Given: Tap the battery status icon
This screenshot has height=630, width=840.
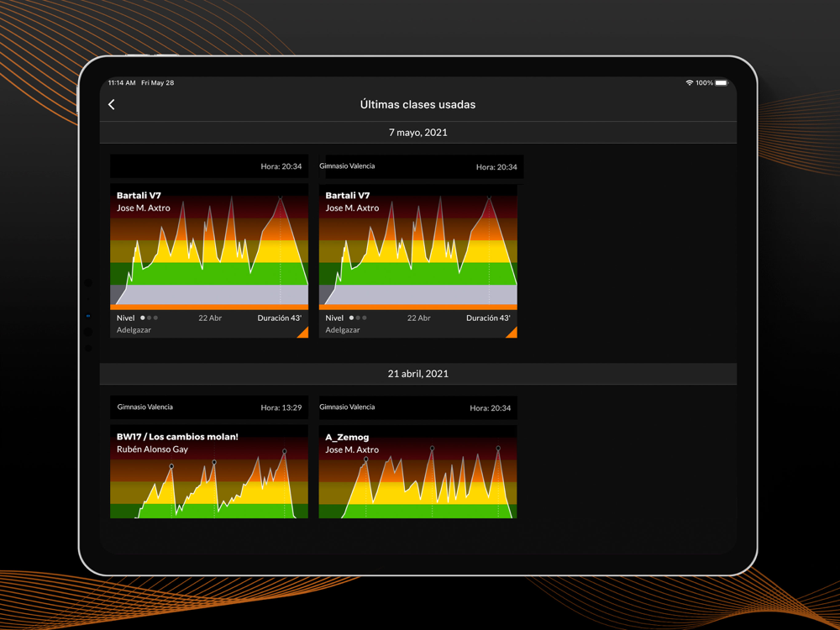Looking at the screenshot, I should point(721,83).
